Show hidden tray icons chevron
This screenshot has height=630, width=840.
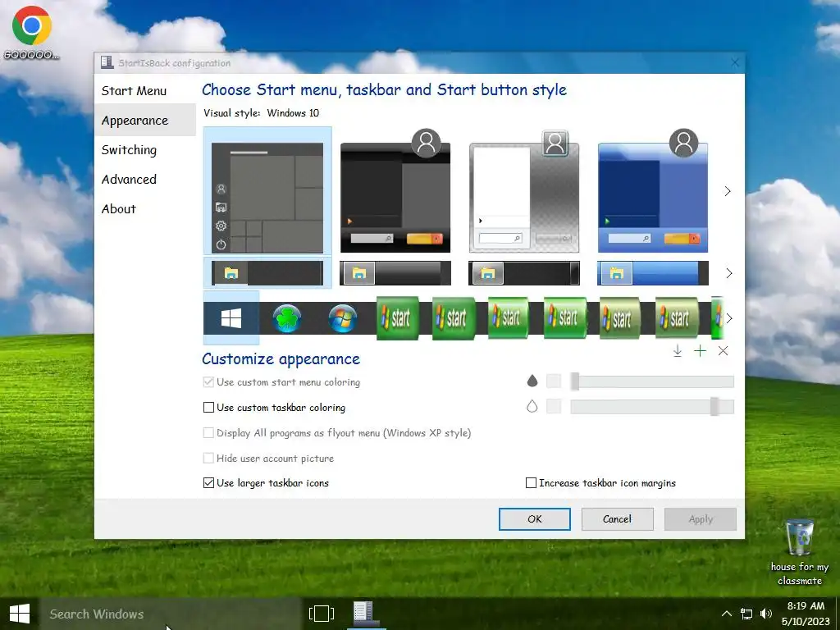[x=727, y=614]
